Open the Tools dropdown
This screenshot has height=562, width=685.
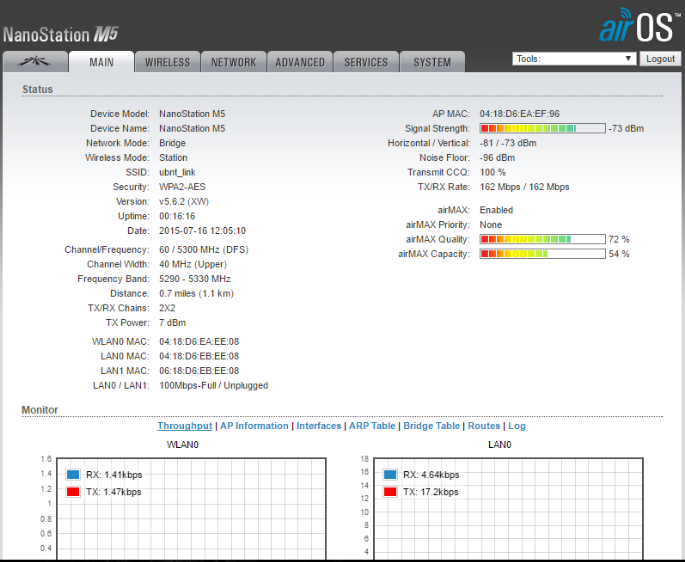[x=574, y=59]
